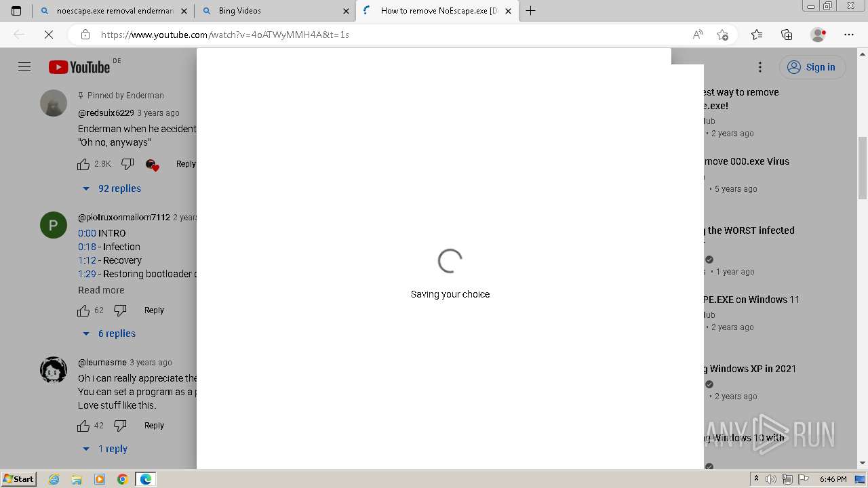Click the address bar URL
The width and height of the screenshot is (868, 488).
(x=225, y=35)
